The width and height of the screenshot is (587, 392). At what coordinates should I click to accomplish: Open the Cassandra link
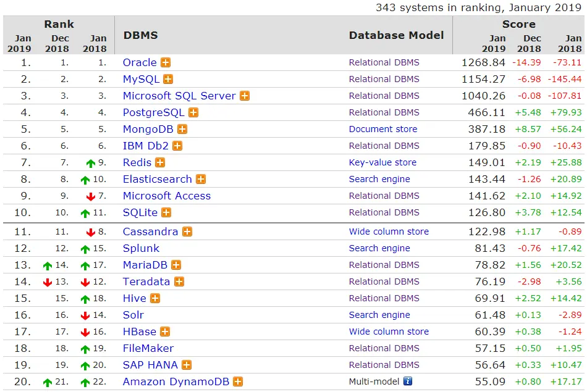150,232
